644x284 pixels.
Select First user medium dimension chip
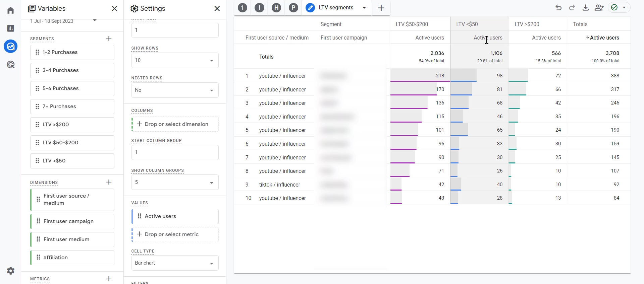[72, 239]
